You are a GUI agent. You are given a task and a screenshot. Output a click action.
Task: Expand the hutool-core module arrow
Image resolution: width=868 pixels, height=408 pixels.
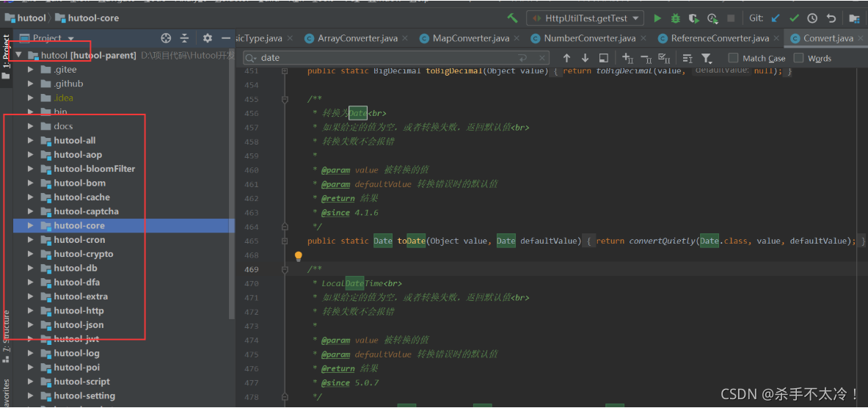click(x=30, y=225)
